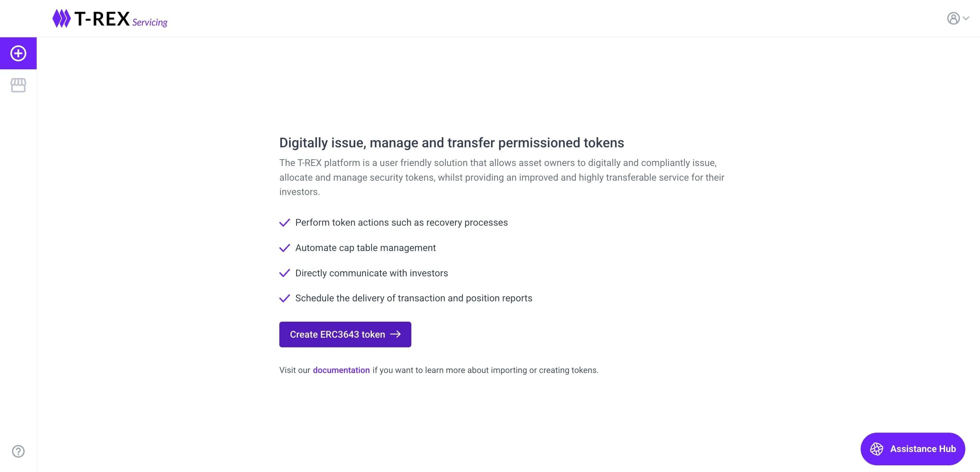Open the help question mark icon

point(18,451)
